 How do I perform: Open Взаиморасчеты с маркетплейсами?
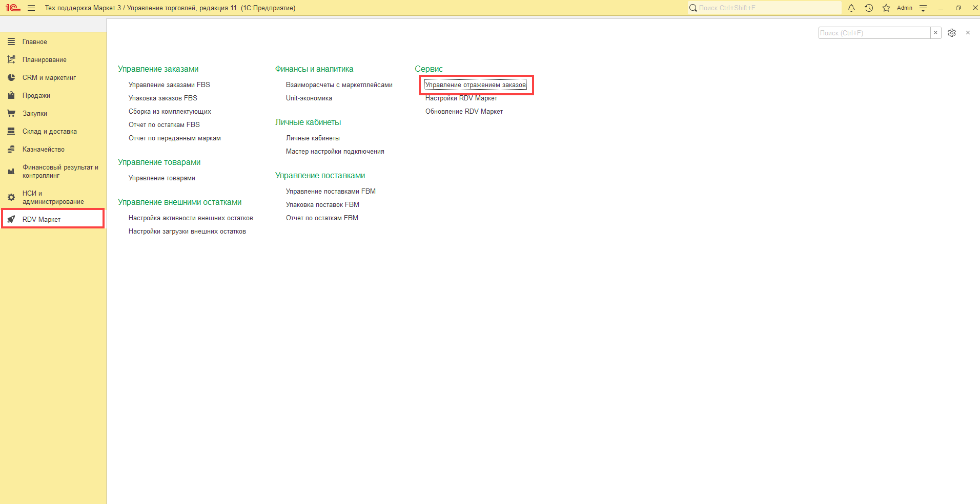tap(339, 85)
